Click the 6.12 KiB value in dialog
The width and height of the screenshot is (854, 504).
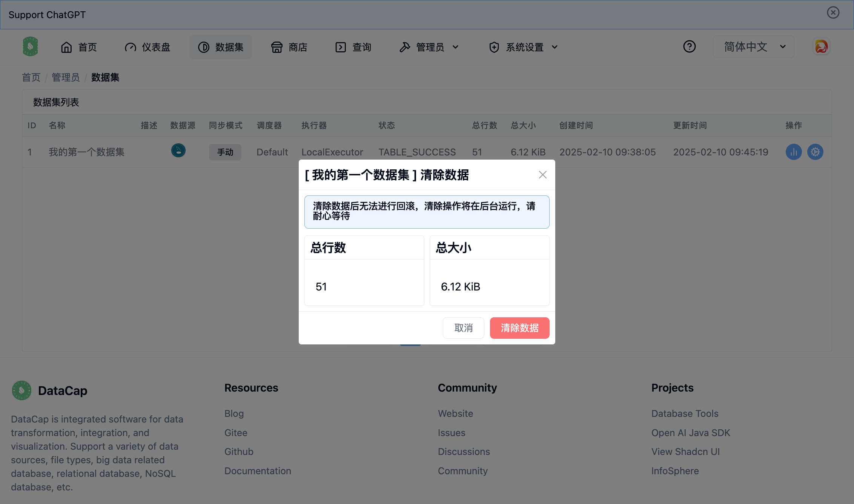(460, 287)
